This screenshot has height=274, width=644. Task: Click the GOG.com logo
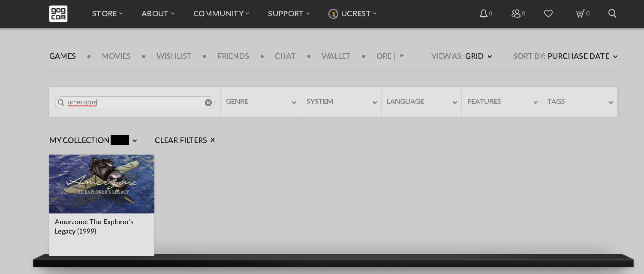tap(58, 14)
